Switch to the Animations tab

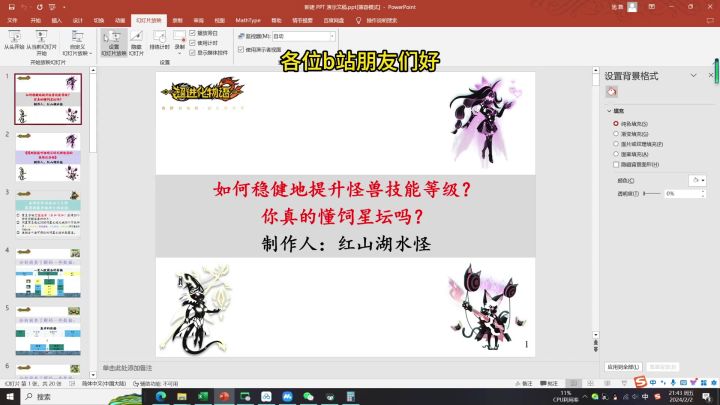pyautogui.click(x=120, y=20)
